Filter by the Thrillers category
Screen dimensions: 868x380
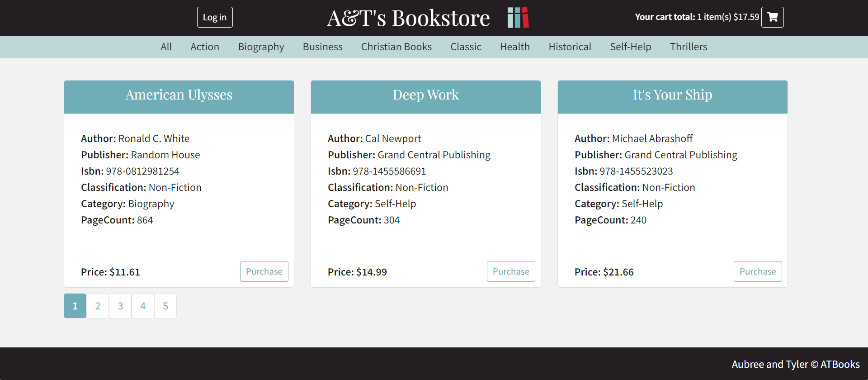pos(688,47)
